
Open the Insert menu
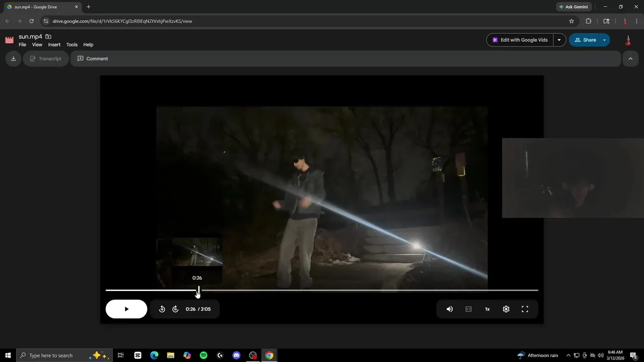(x=54, y=45)
